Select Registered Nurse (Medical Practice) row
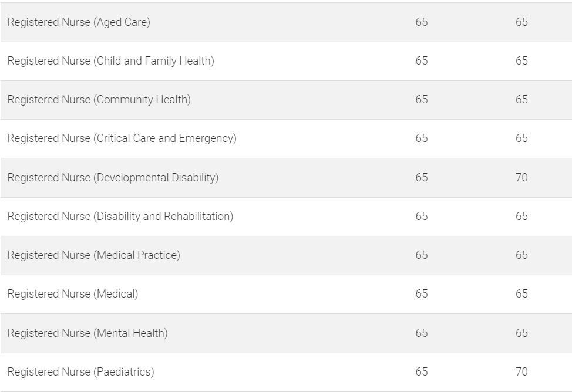 [x=286, y=255]
